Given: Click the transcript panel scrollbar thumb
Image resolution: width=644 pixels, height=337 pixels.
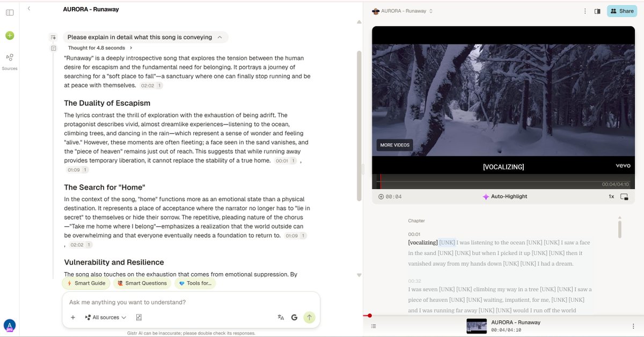Looking at the screenshot, I should 620,229.
